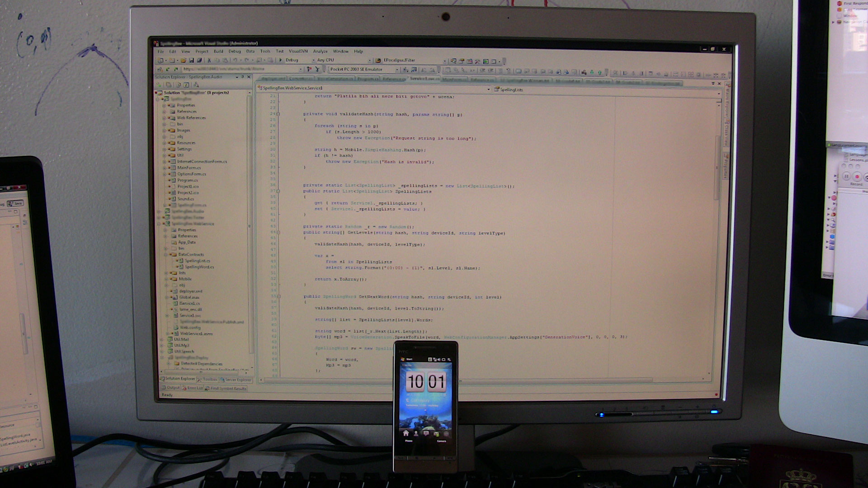Click the Cut scissors icon

point(209,60)
